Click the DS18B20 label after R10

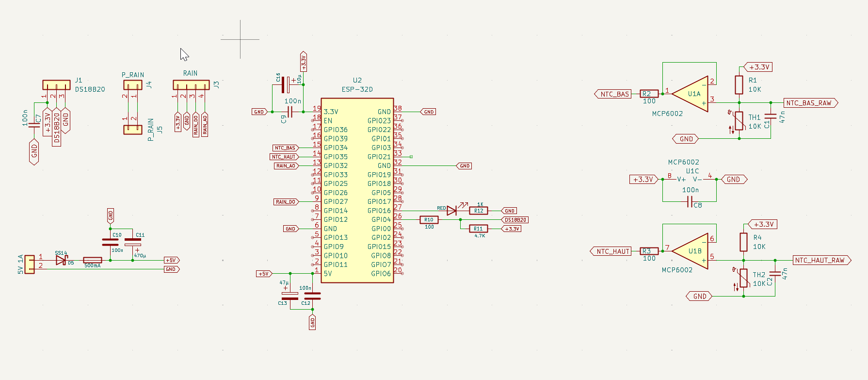515,220
